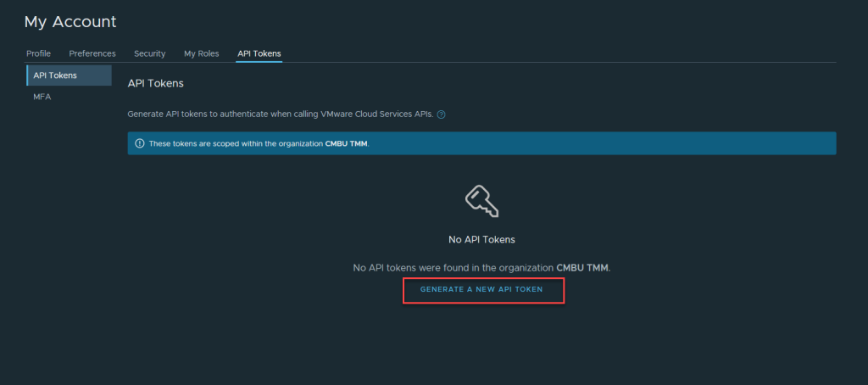Click the key icon above No API Tokens
The height and width of the screenshot is (385, 868).
(481, 201)
